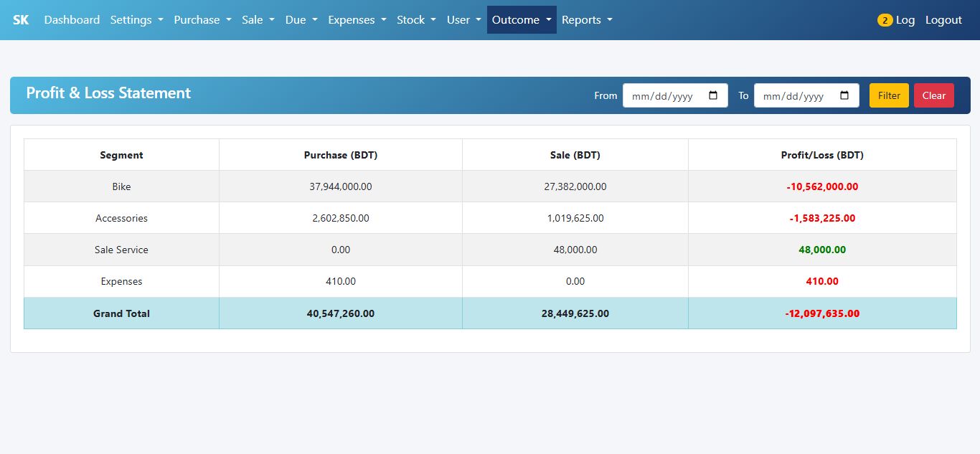Expand the User dropdown menu

pyautogui.click(x=463, y=20)
